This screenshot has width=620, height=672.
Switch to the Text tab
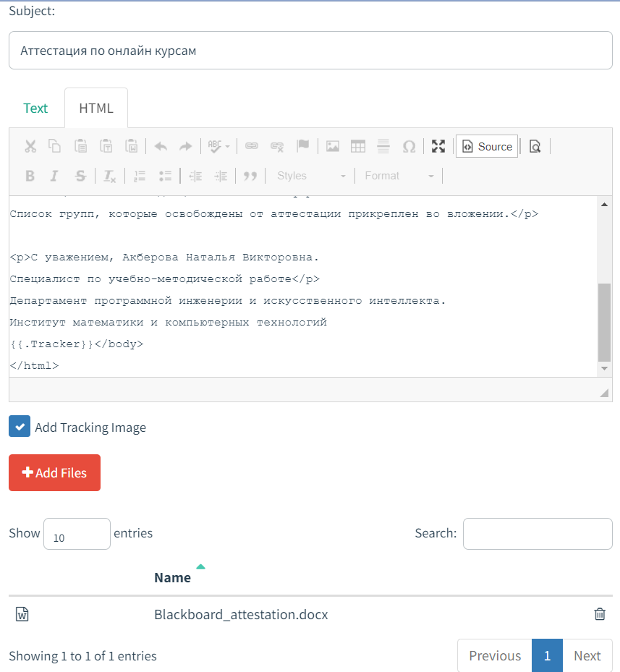pos(35,108)
